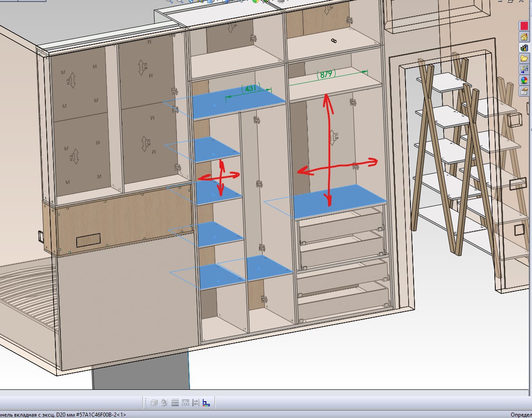Open the Appearances color ball tab
This screenshot has width=532, height=418.
coord(524,80)
